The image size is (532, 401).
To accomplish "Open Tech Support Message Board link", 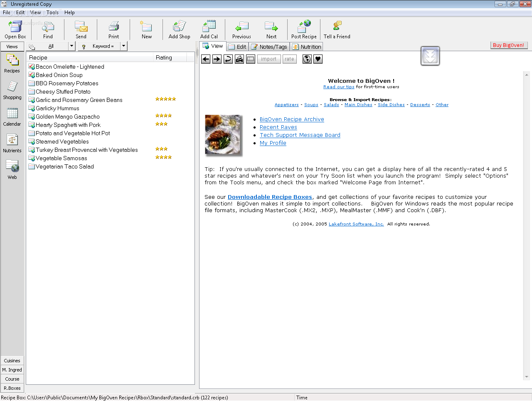I will 300,135.
